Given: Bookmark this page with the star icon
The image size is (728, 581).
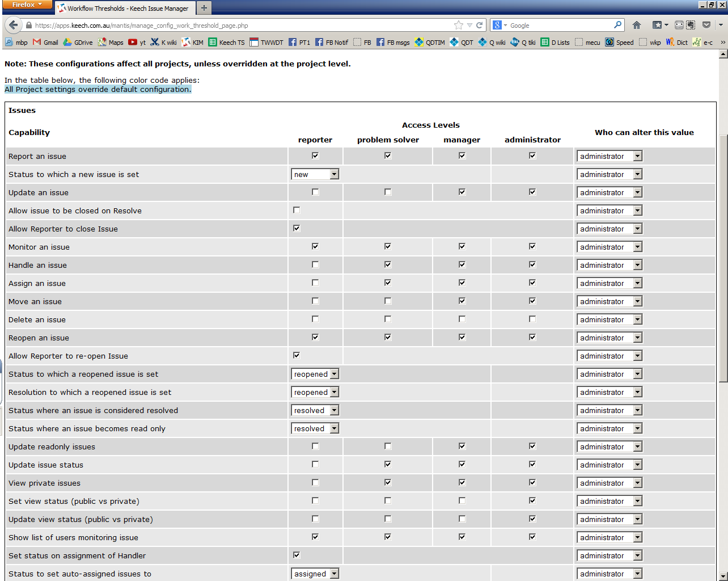Looking at the screenshot, I should point(458,25).
